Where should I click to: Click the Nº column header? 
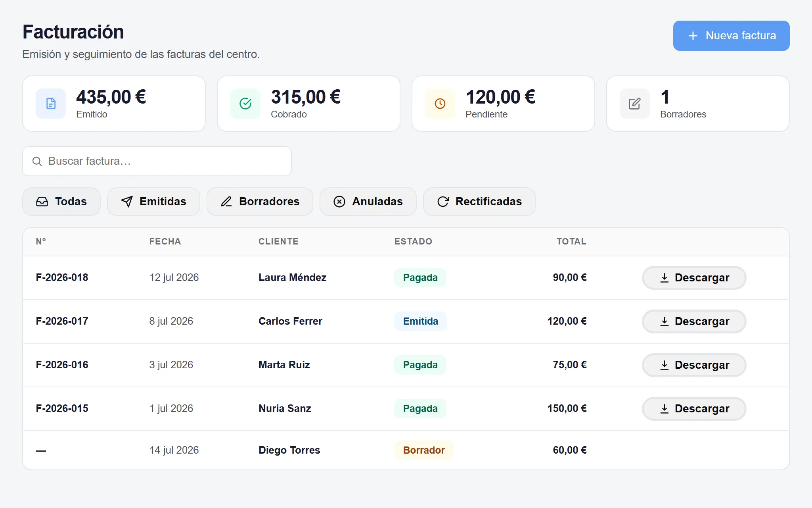41,241
